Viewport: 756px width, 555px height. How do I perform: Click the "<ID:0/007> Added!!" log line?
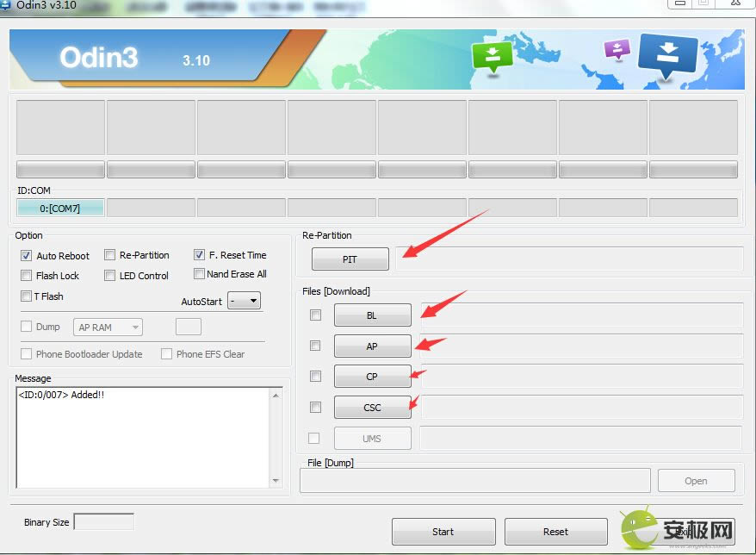point(61,395)
